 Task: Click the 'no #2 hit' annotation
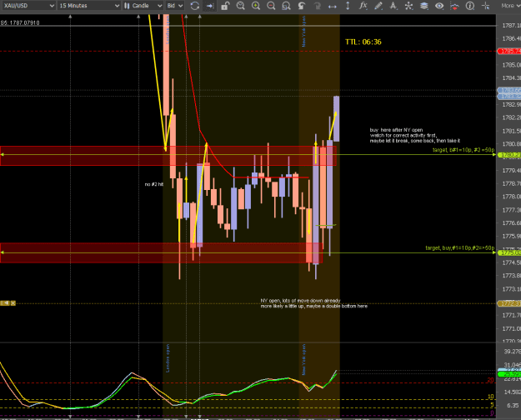pyautogui.click(x=154, y=184)
